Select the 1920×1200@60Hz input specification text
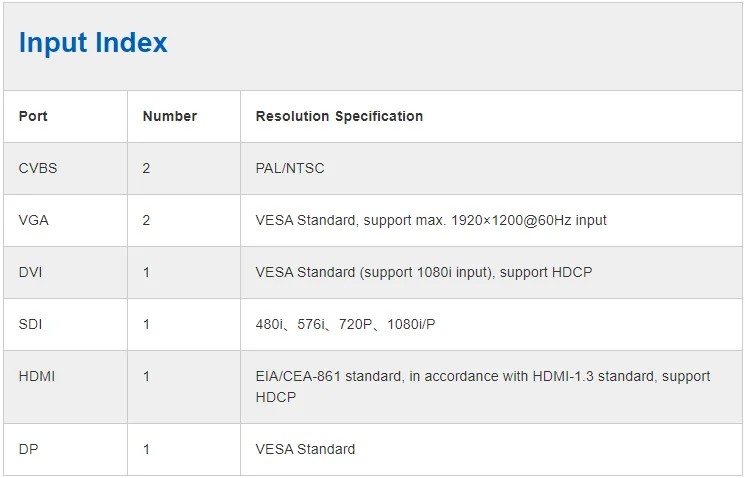 point(431,220)
